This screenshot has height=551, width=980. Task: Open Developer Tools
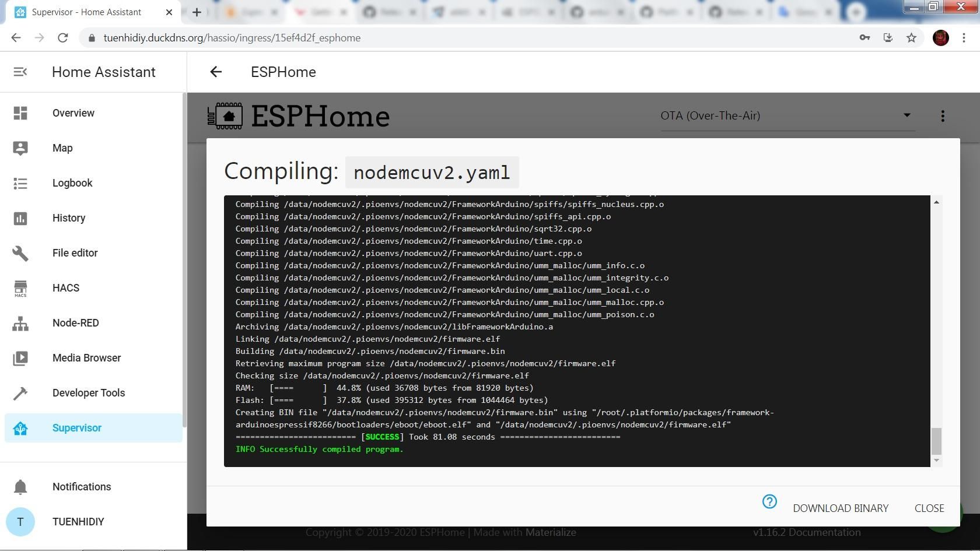click(88, 393)
